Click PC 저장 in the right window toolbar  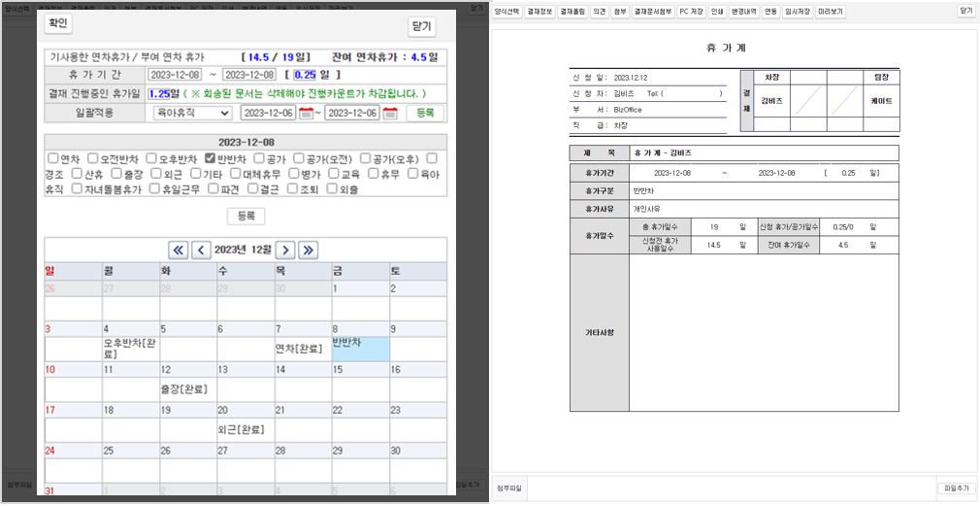click(692, 12)
